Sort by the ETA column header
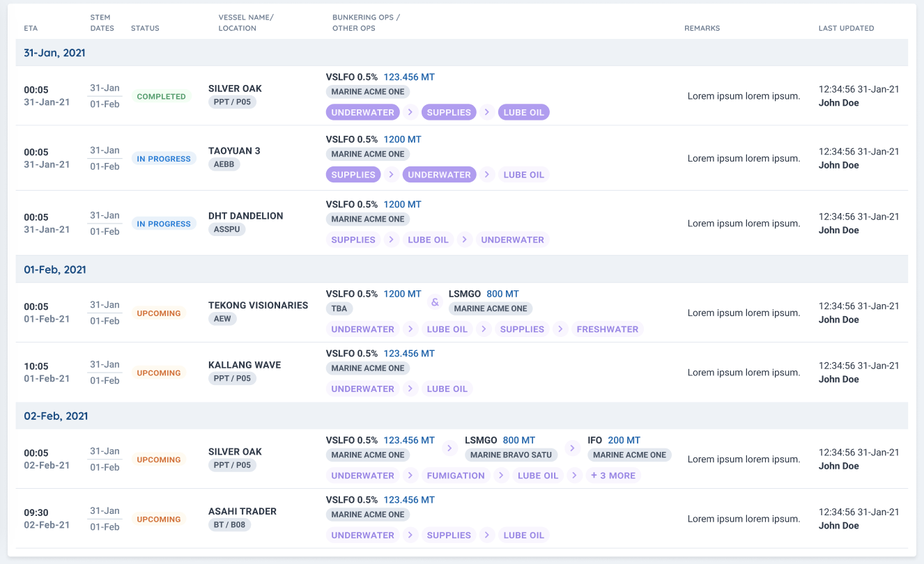 (x=31, y=29)
